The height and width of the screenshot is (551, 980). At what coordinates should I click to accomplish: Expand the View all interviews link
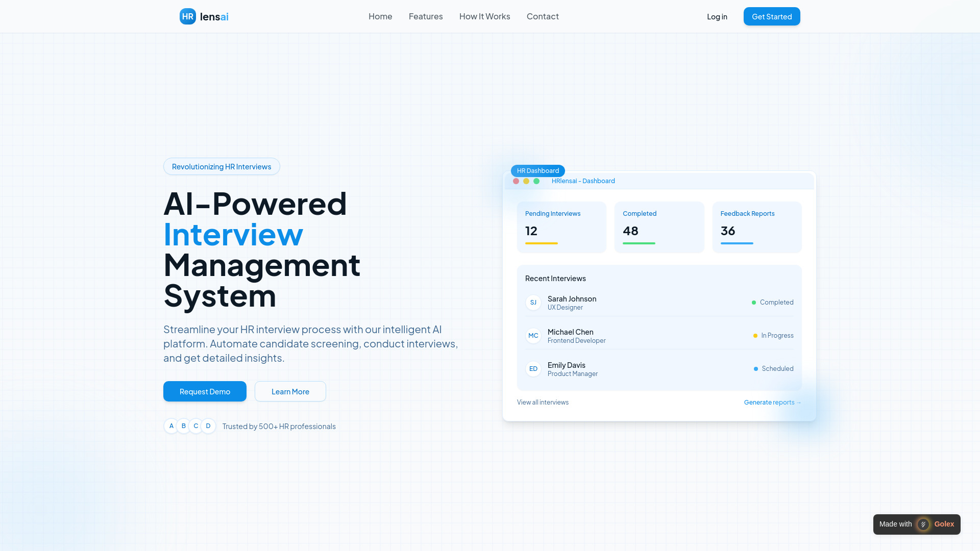(542, 402)
